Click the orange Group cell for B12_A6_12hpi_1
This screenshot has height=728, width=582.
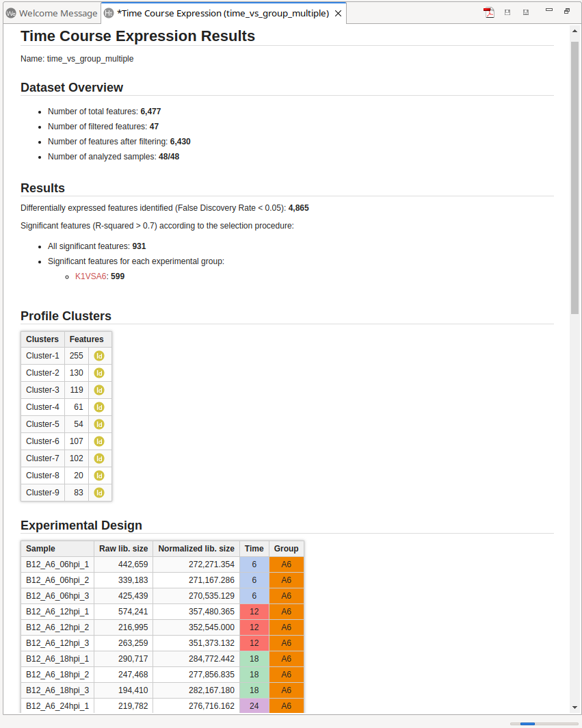[286, 612]
